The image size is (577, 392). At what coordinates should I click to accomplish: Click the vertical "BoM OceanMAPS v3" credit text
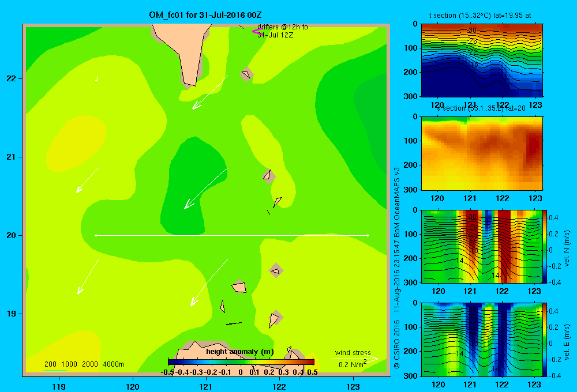(397, 202)
